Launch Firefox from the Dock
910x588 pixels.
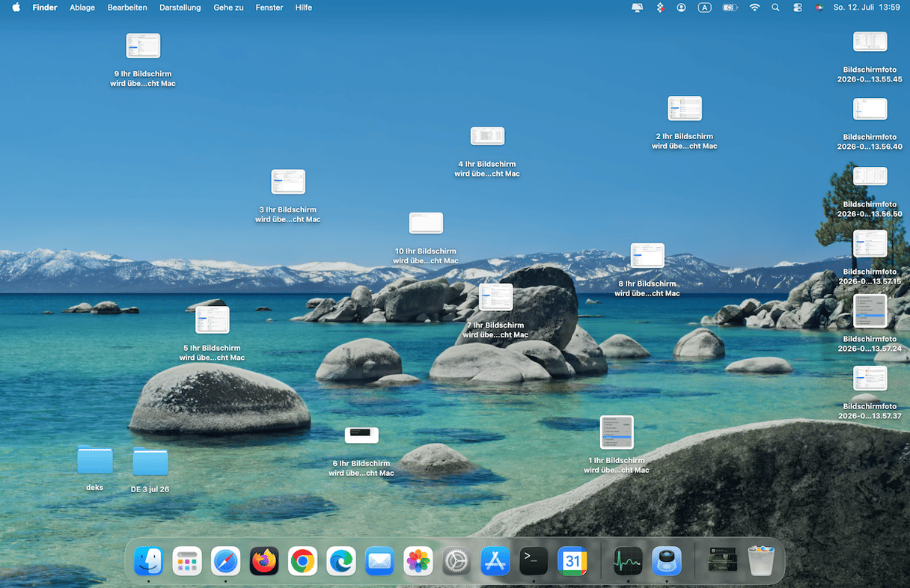click(x=264, y=561)
